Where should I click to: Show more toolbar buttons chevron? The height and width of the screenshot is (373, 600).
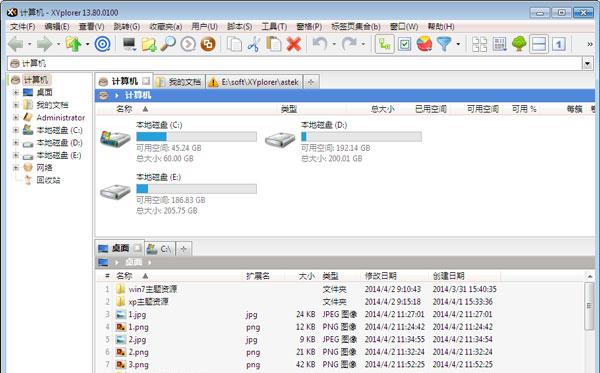coord(590,44)
